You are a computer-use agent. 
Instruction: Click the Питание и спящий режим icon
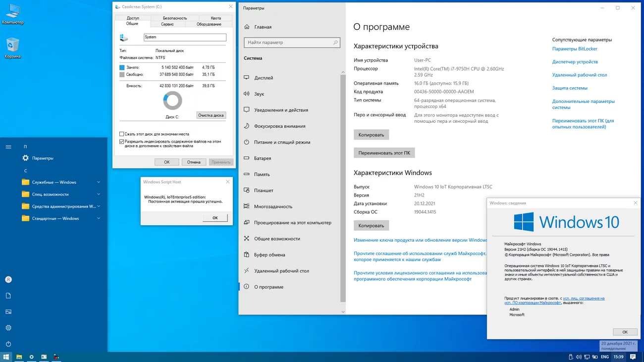(247, 142)
